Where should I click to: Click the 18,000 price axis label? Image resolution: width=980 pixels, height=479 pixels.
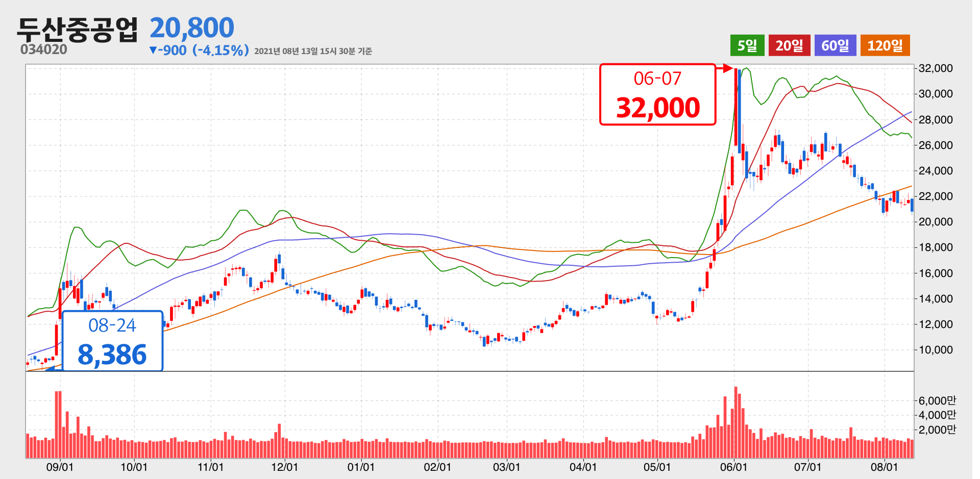point(936,247)
